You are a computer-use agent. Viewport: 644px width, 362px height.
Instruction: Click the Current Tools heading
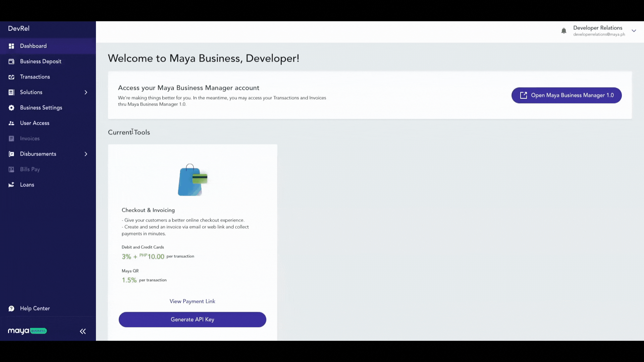(129, 132)
